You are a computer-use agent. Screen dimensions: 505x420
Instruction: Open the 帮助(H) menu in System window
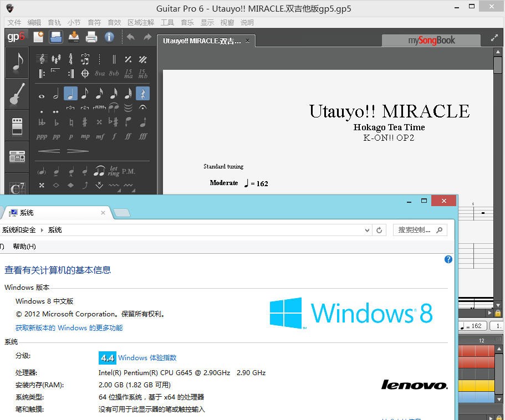pos(24,247)
